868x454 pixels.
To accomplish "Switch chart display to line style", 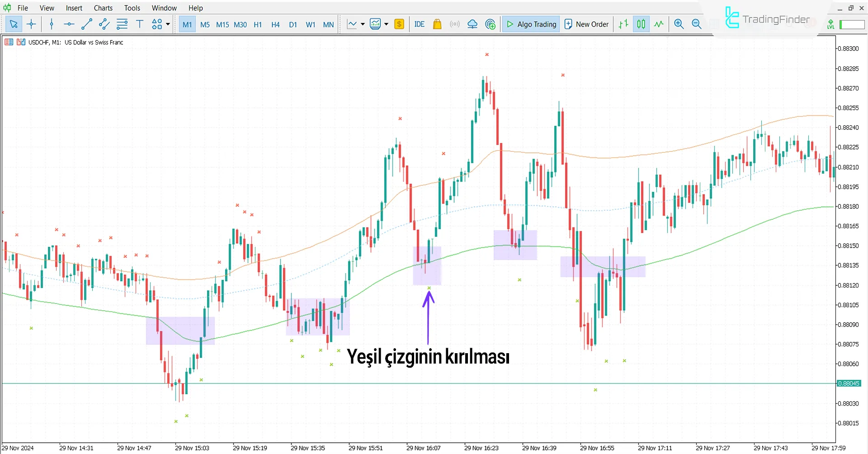I will [659, 24].
